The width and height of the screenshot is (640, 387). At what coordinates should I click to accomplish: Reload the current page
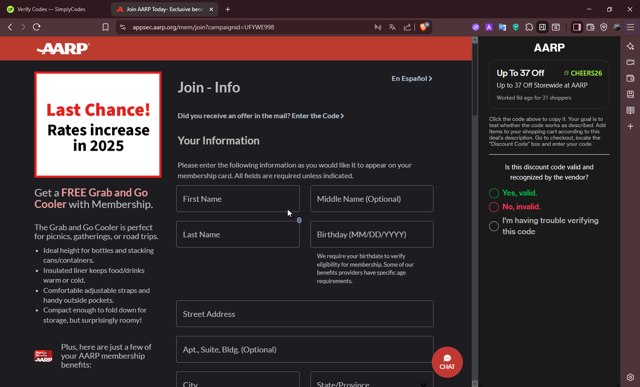click(37, 27)
